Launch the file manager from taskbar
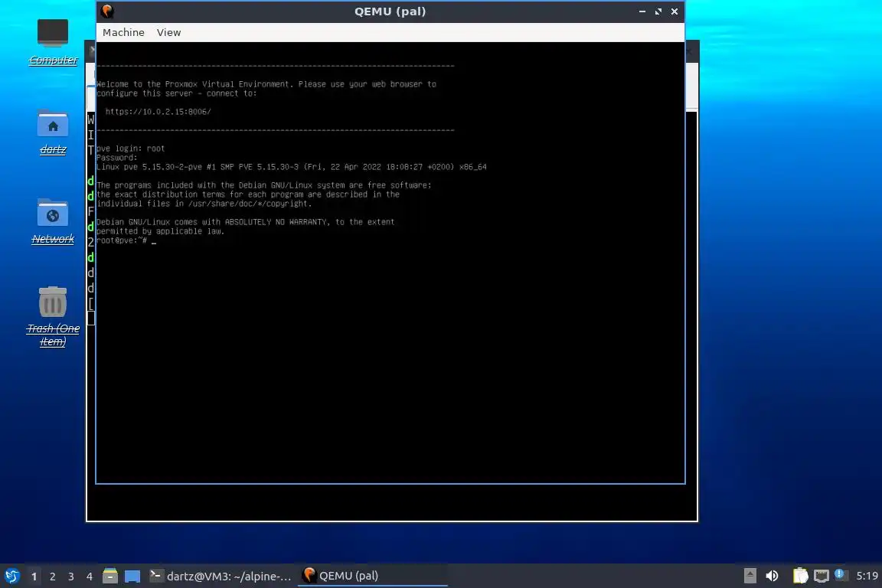Viewport: 882px width, 588px height. pos(110,576)
